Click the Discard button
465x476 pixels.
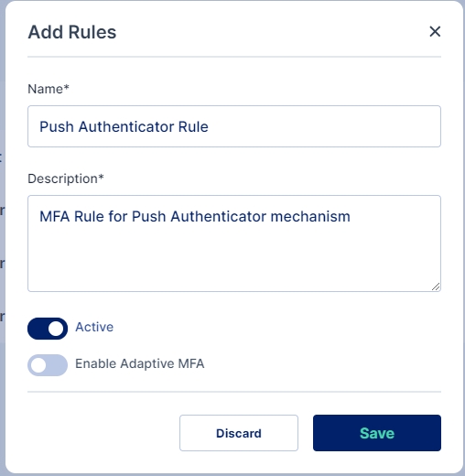(x=239, y=433)
